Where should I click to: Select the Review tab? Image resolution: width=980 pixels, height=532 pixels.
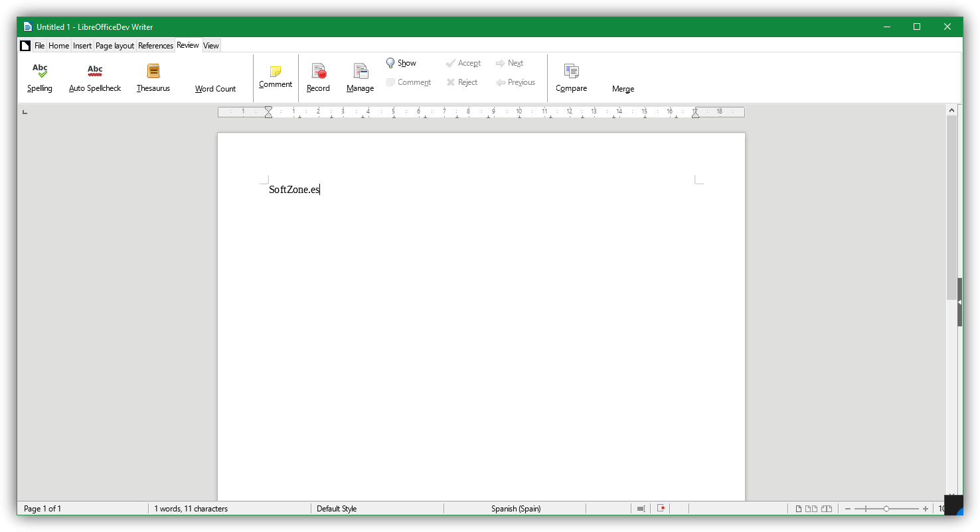pyautogui.click(x=188, y=45)
